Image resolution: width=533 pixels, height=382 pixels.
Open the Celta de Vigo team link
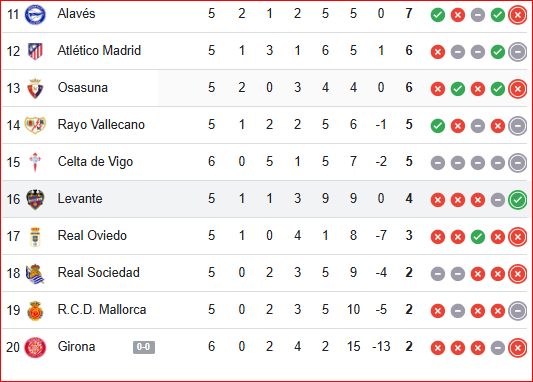(95, 162)
